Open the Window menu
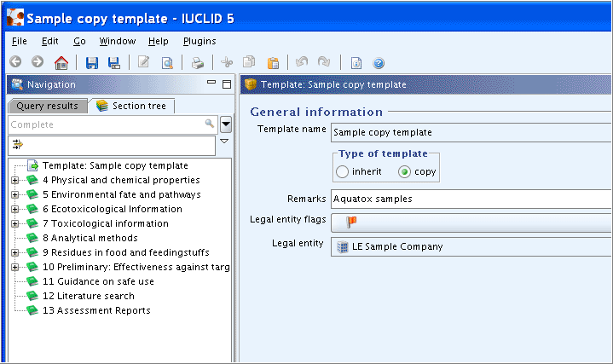Screen dimensions: 613x364 (x=118, y=41)
